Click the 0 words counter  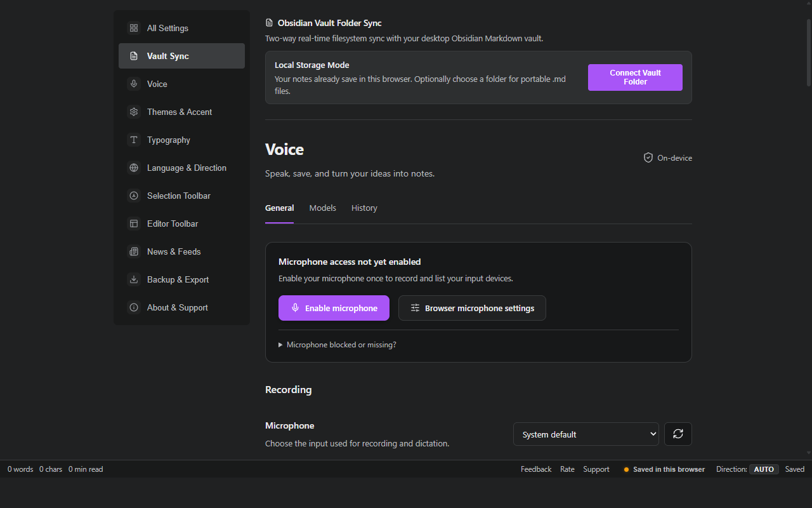(20, 469)
